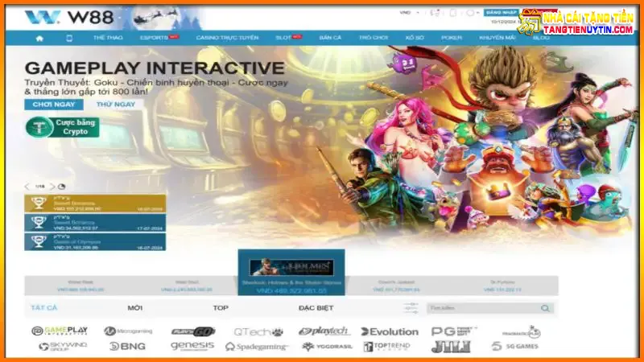This screenshot has width=644, height=362.
Task: Filter by QTech provider logo
Action: (258, 331)
